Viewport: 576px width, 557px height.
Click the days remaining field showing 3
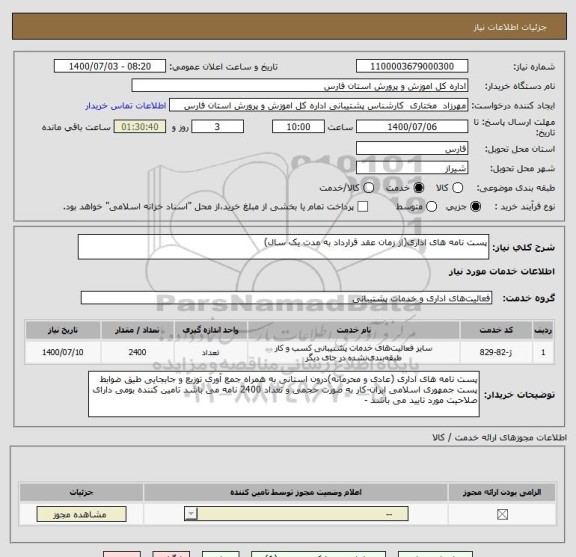point(217,127)
